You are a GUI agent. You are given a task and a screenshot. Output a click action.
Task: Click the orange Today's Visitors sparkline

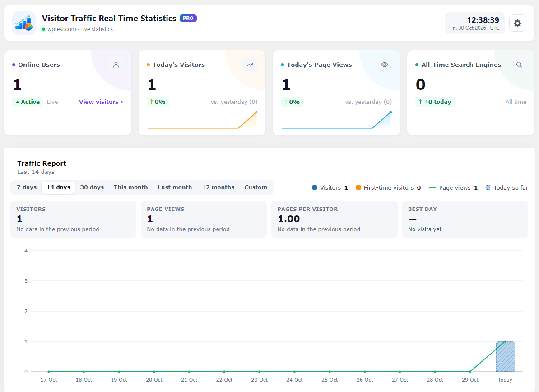(x=202, y=120)
